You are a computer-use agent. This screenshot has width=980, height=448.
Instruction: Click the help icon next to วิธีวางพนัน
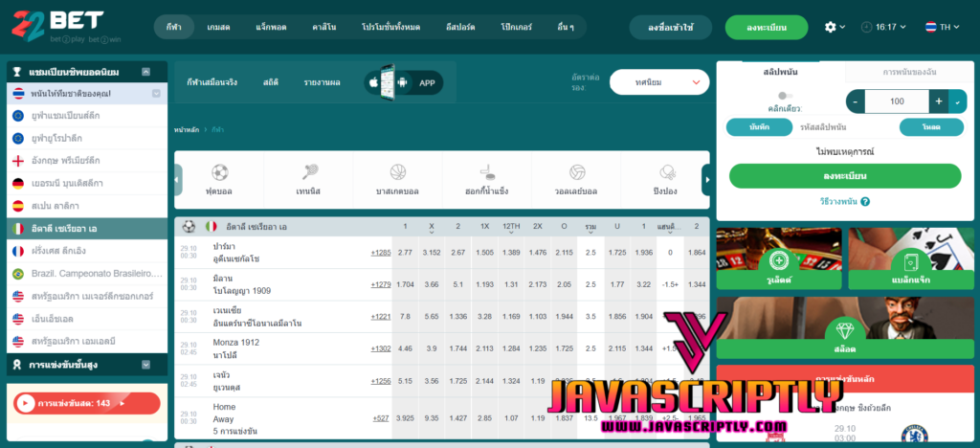click(x=865, y=202)
